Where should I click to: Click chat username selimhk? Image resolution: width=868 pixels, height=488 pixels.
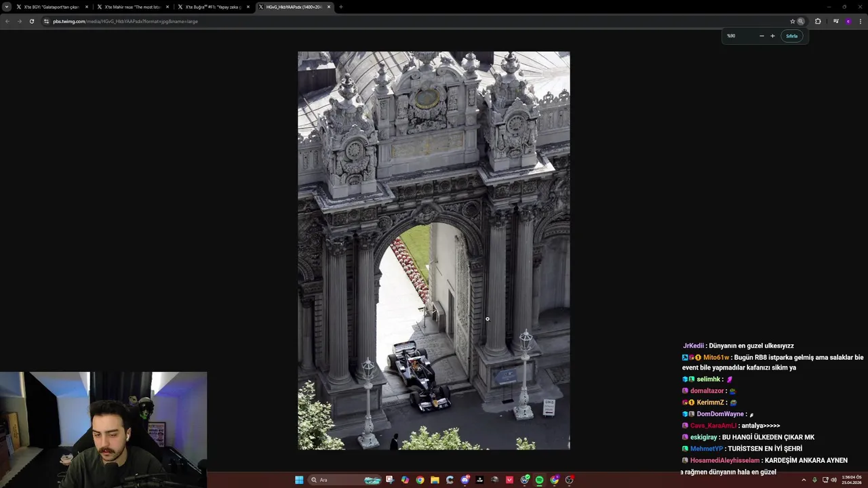tap(708, 380)
